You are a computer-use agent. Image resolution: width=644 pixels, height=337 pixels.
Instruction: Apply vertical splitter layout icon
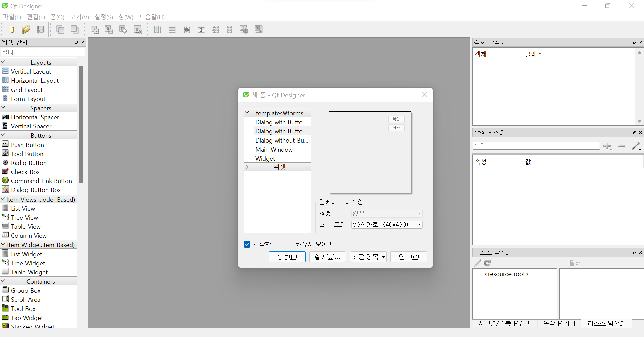[201, 30]
